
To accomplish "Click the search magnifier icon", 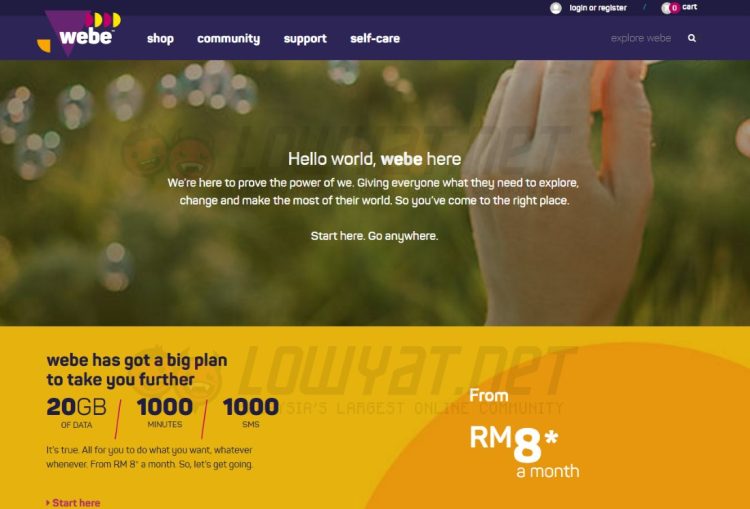I will point(692,38).
